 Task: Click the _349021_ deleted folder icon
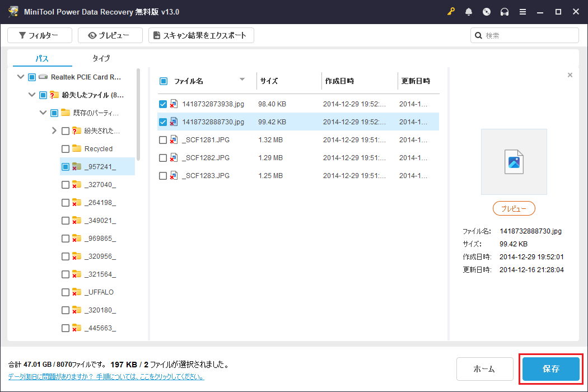pyautogui.click(x=77, y=221)
